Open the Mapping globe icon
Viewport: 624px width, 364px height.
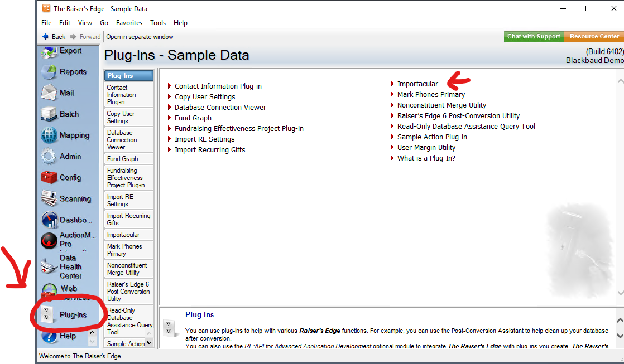pyautogui.click(x=49, y=135)
